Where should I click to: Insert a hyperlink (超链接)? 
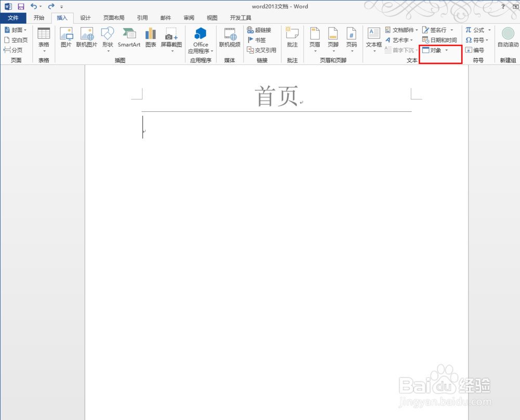(x=259, y=30)
